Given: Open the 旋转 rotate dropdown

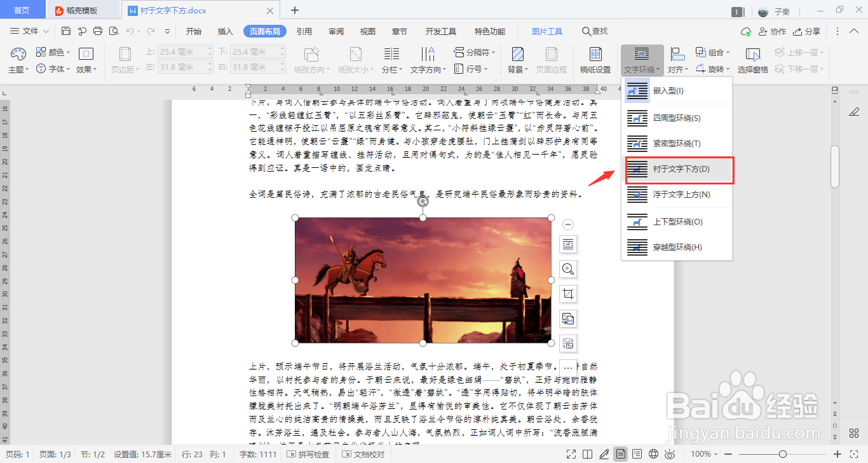Looking at the screenshot, I should tap(712, 69).
